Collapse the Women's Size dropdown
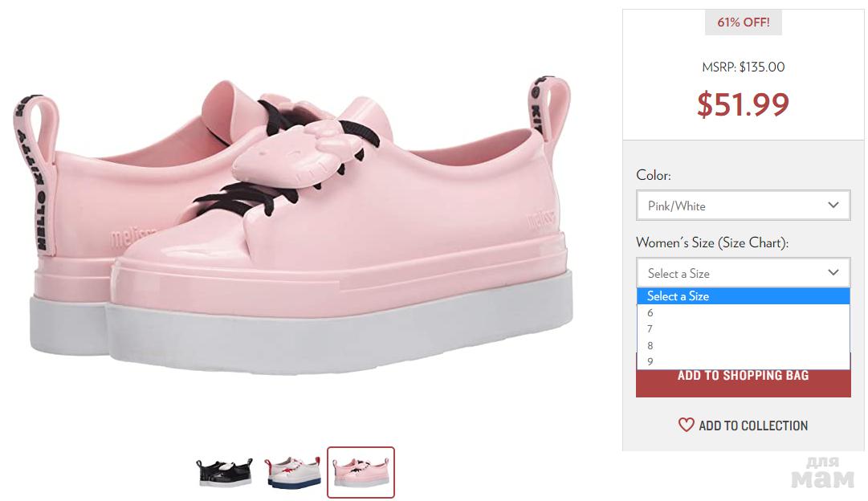Image resolution: width=868 pixels, height=501 pixels. [743, 273]
